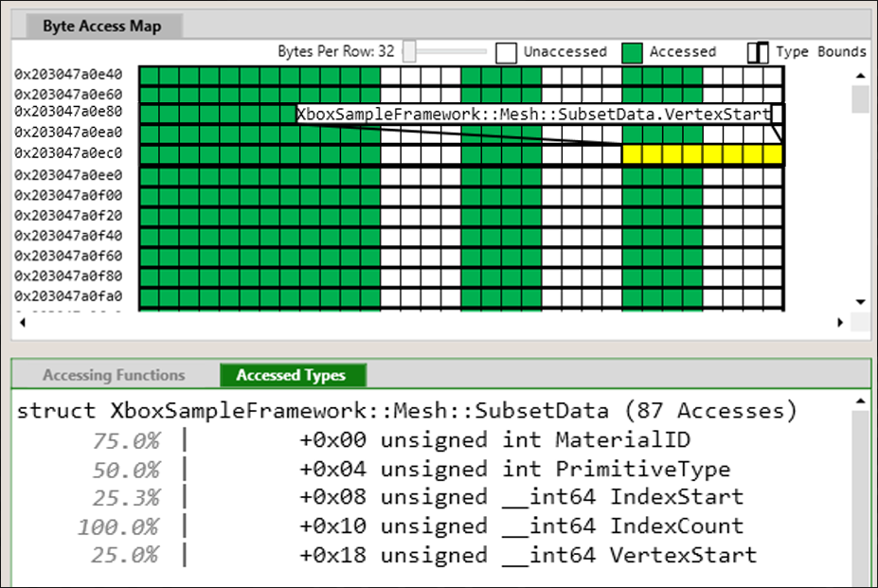Image resolution: width=878 pixels, height=588 pixels.
Task: Select the Byte Access Map tab
Action: (102, 27)
